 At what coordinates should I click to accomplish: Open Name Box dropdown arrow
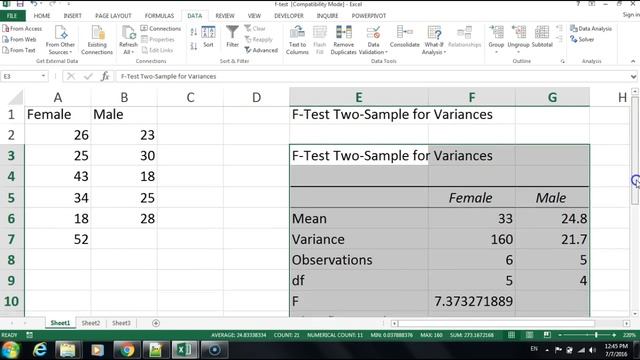[x=43, y=76]
